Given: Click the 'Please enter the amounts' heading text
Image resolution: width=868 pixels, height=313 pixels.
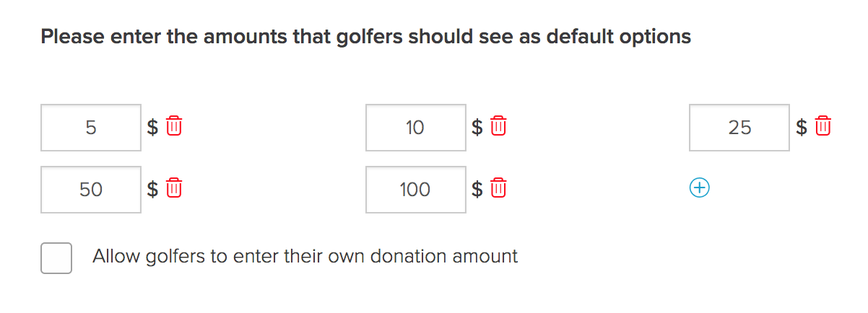Looking at the screenshot, I should point(365,37).
